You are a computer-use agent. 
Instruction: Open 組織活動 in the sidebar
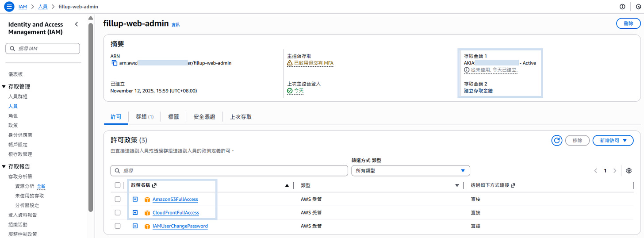18,225
